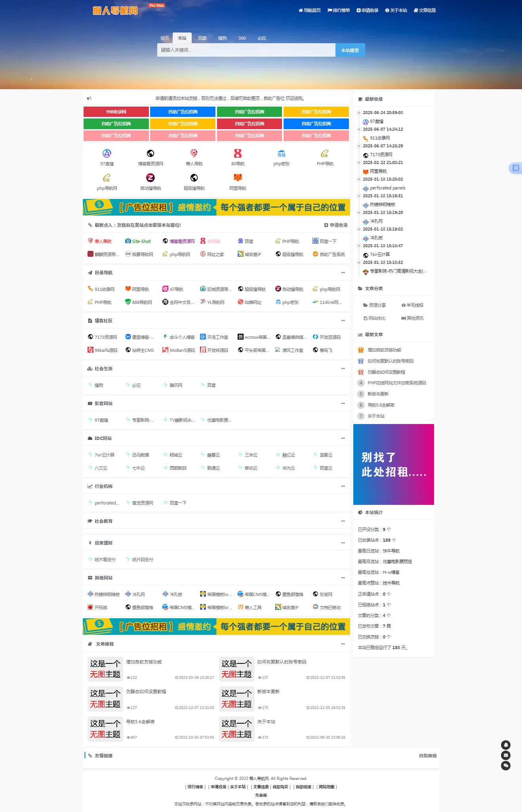Expand more of 投资理财 section
Viewport: 522px width, 812px height.
343,543
